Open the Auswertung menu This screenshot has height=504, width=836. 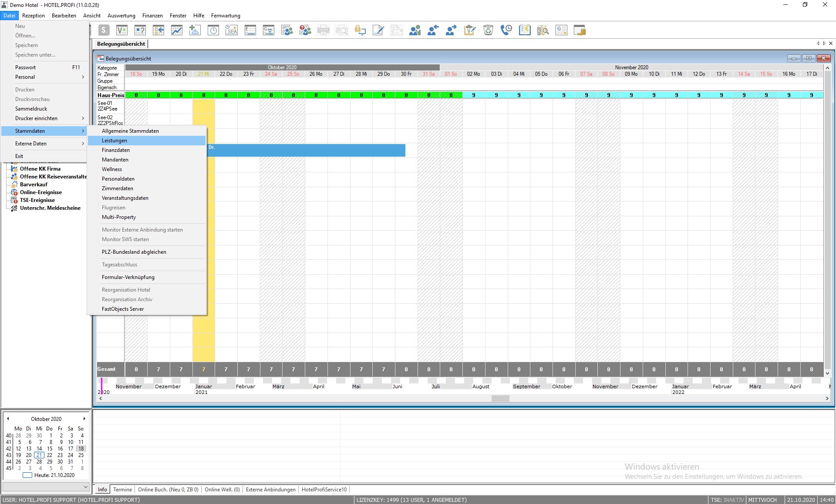click(x=121, y=16)
